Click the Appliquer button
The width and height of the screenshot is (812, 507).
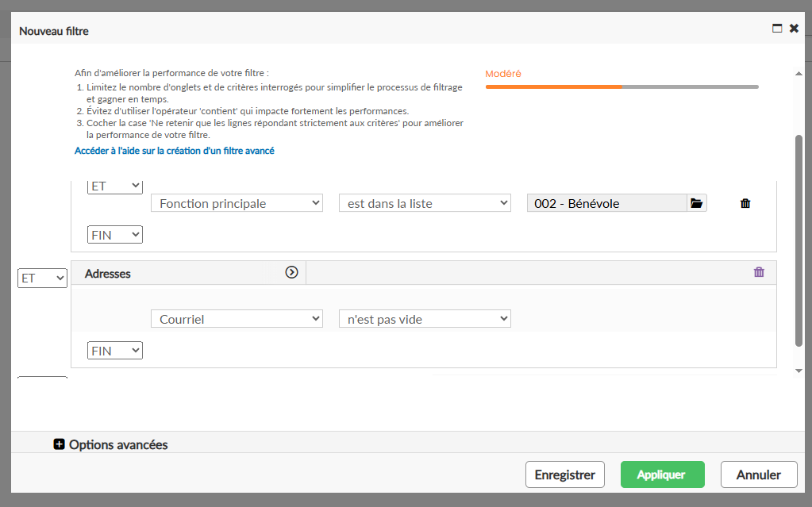click(x=662, y=474)
